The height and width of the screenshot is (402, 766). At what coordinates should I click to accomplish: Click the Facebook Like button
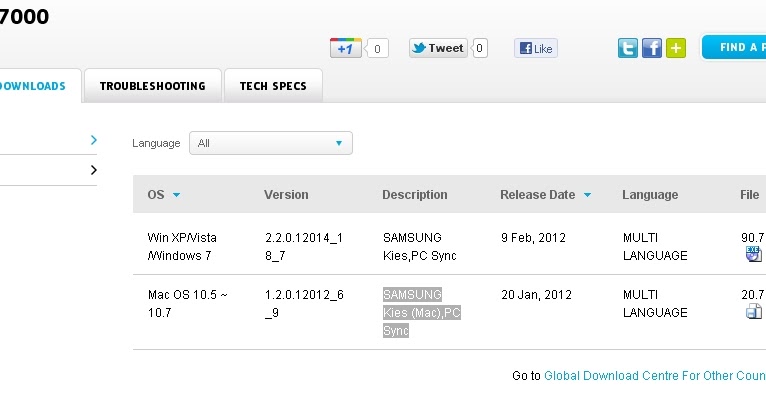point(536,48)
